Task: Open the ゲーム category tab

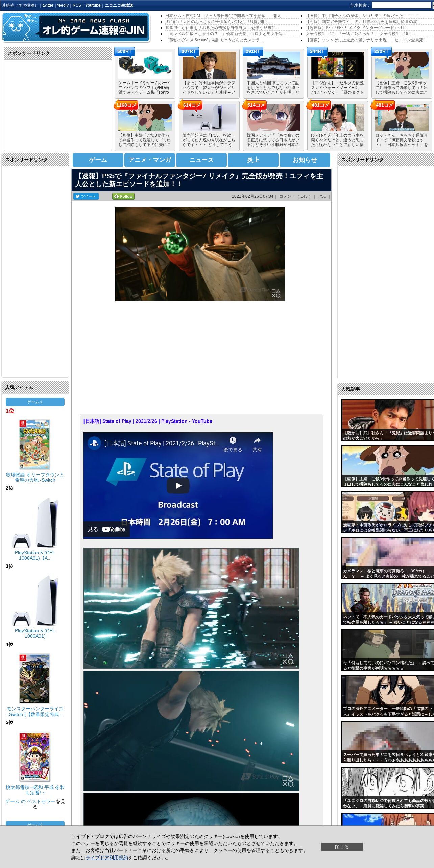Action: pos(98,160)
